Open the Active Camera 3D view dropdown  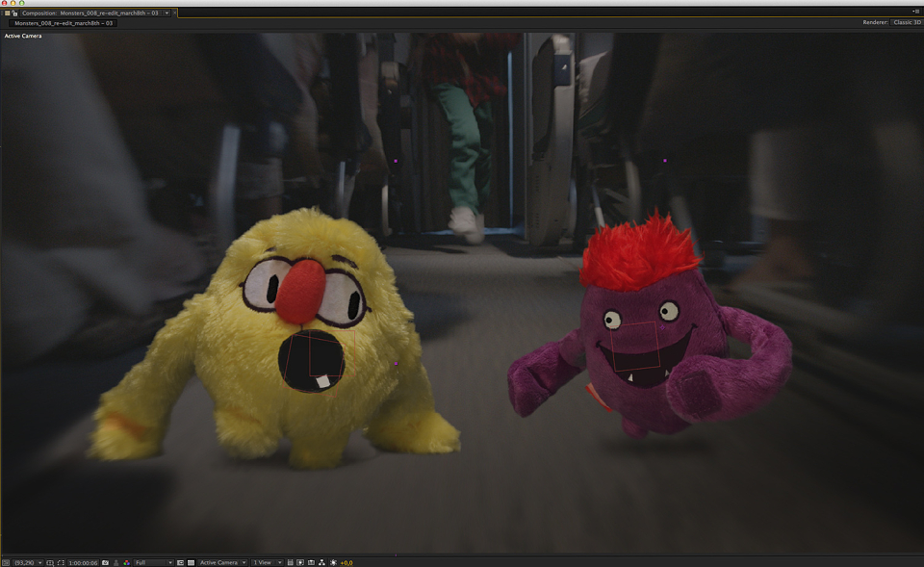pos(222,563)
